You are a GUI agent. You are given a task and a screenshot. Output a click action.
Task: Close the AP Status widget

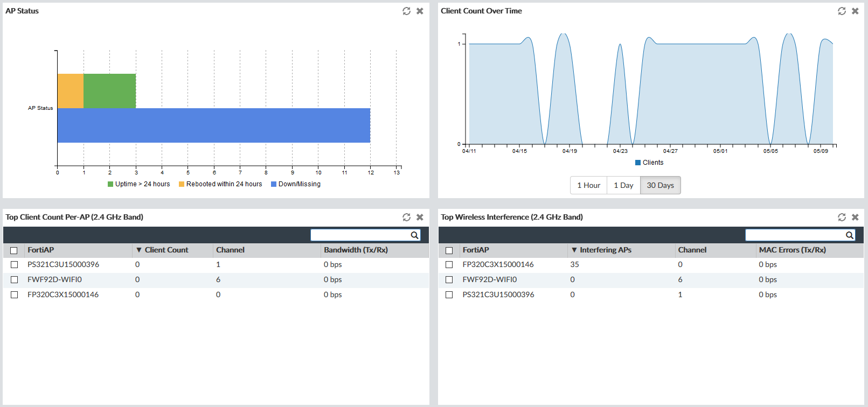click(420, 11)
